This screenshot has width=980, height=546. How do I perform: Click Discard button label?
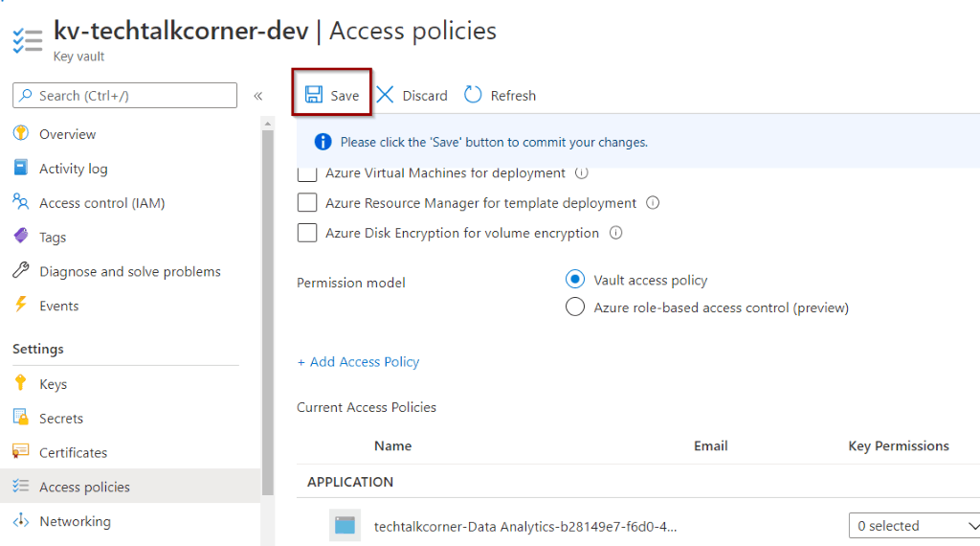425,96
